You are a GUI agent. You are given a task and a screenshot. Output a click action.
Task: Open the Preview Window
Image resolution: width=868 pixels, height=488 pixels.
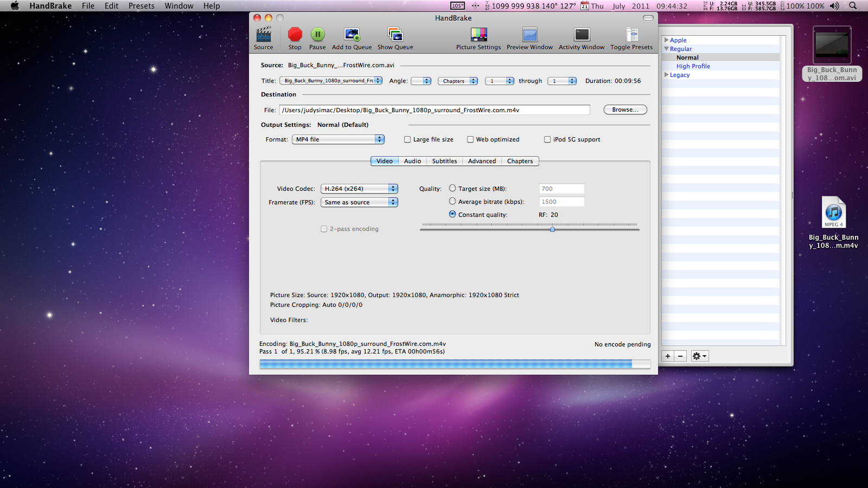tap(530, 35)
